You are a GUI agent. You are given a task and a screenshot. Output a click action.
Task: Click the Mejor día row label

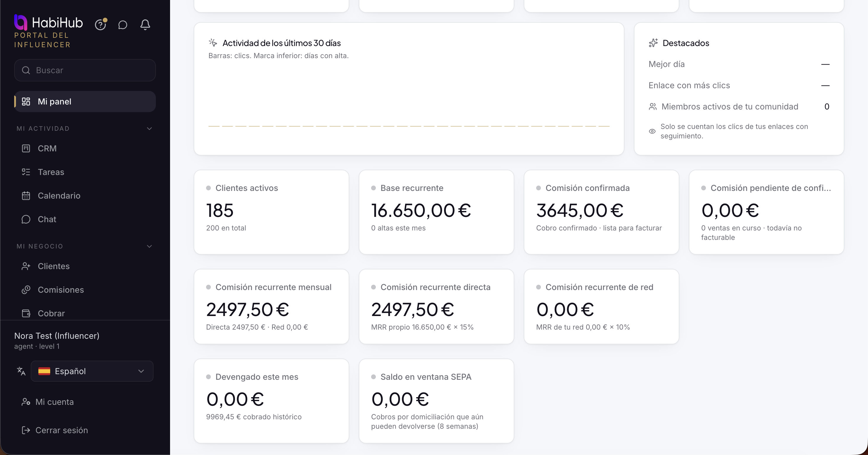tap(667, 64)
